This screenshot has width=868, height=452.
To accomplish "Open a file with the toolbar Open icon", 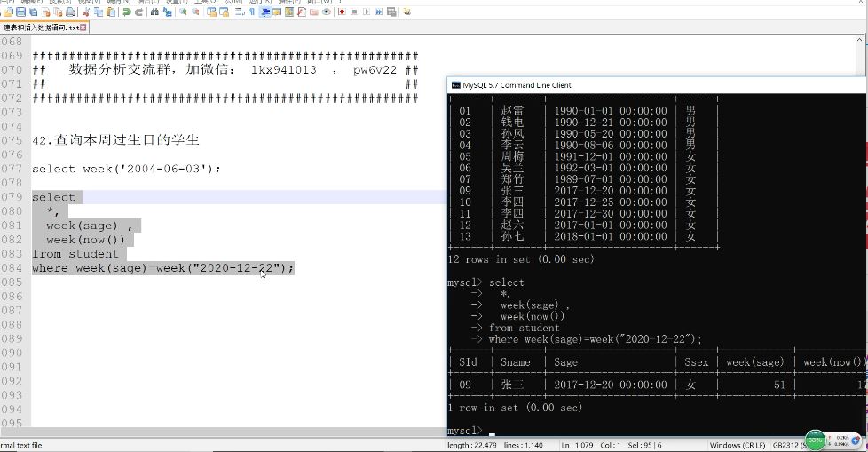I will click(x=8, y=12).
